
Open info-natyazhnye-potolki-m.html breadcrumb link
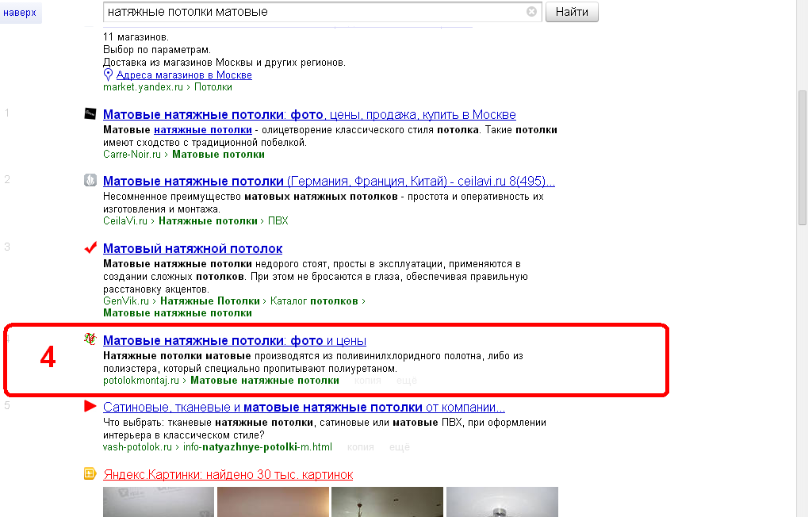[258, 447]
